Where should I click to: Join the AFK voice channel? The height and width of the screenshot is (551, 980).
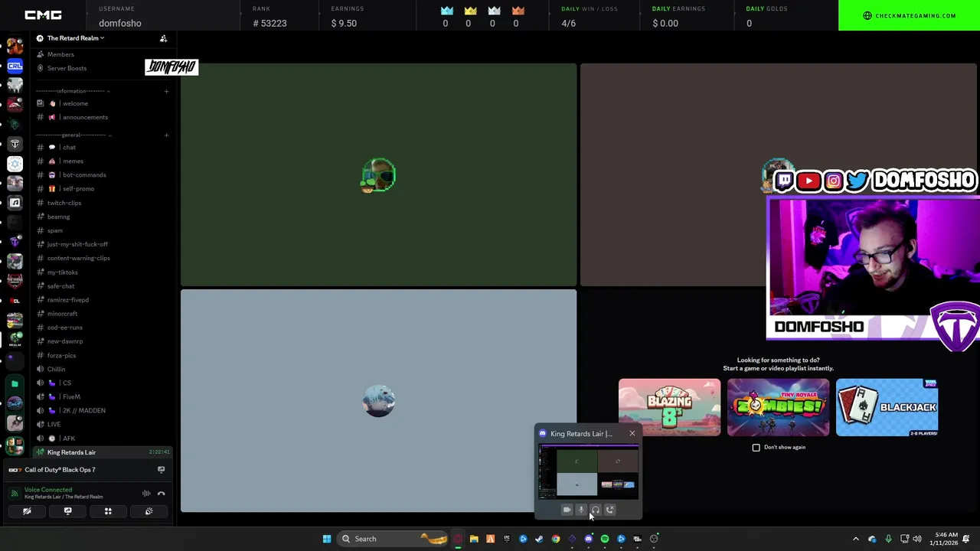point(68,439)
